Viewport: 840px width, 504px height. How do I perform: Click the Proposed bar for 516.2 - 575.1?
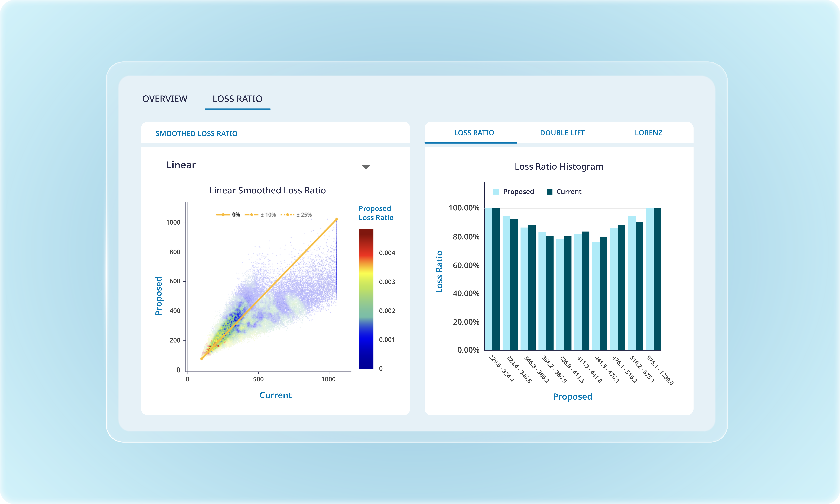(x=632, y=283)
